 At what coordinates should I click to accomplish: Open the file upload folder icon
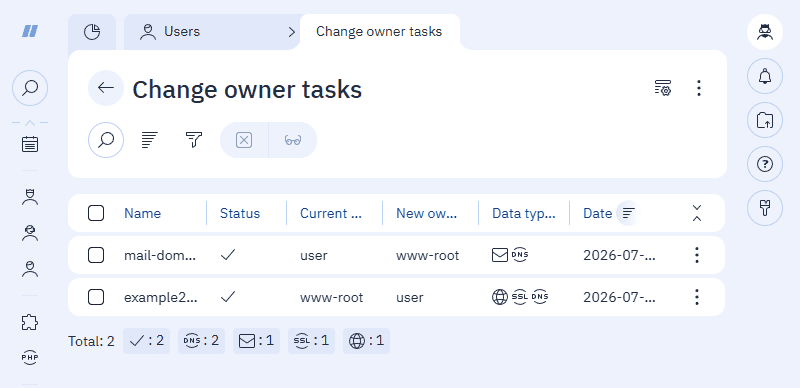point(765,120)
